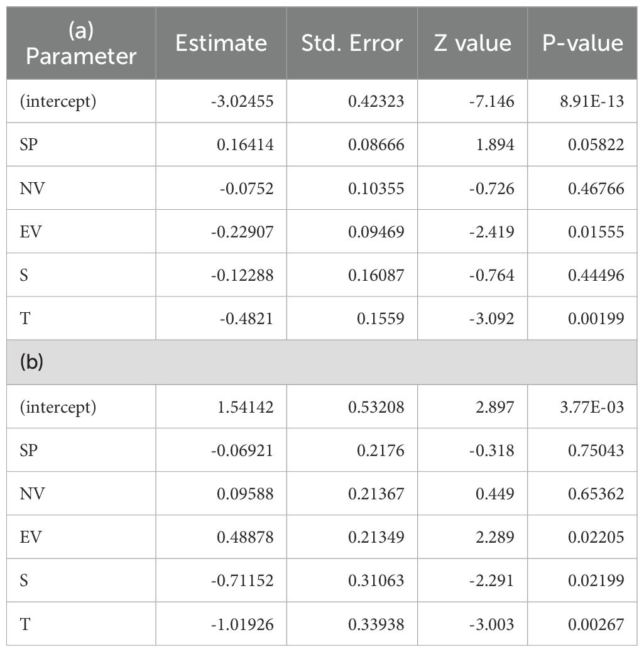Click the Std. Error column header

coord(352,43)
